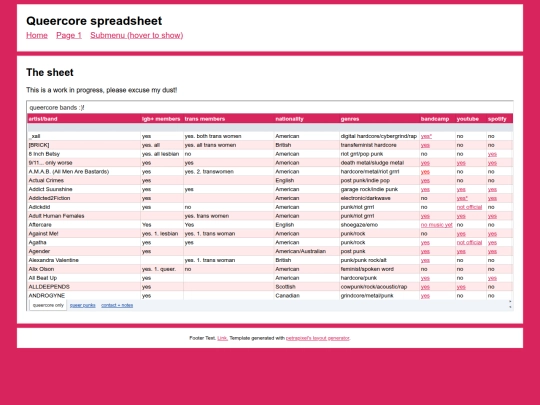Image resolution: width=540 pixels, height=405 pixels.
Task: Click the queercore bands :)! title
Action: (57, 107)
